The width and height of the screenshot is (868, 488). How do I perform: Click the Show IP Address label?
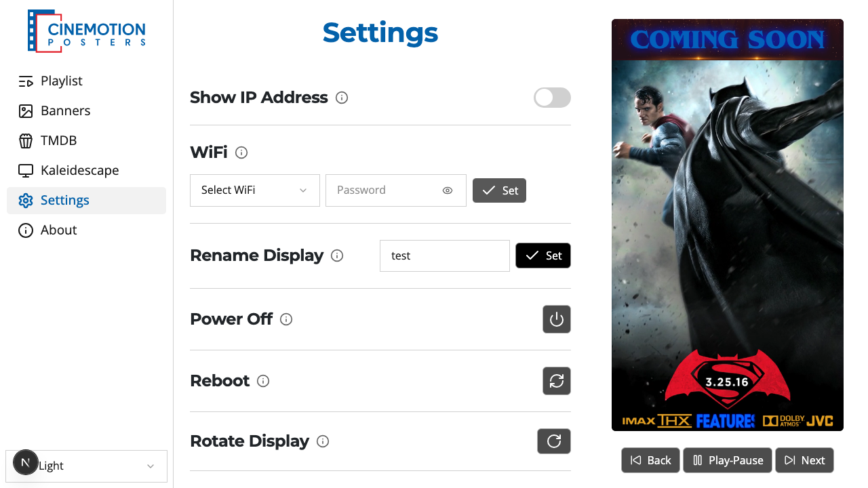(259, 98)
